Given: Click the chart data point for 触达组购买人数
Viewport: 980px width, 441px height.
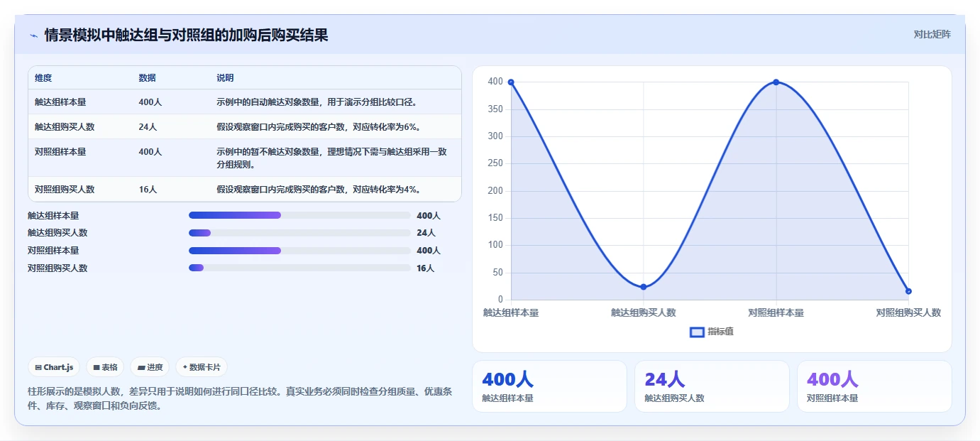Looking at the screenshot, I should [x=644, y=287].
